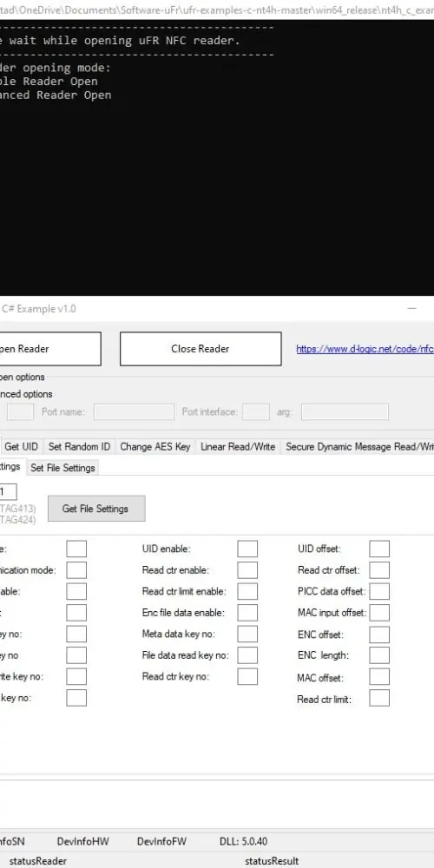Click the arg input field
Image resolution: width=434 pixels, height=868 pixels.
pos(345,411)
